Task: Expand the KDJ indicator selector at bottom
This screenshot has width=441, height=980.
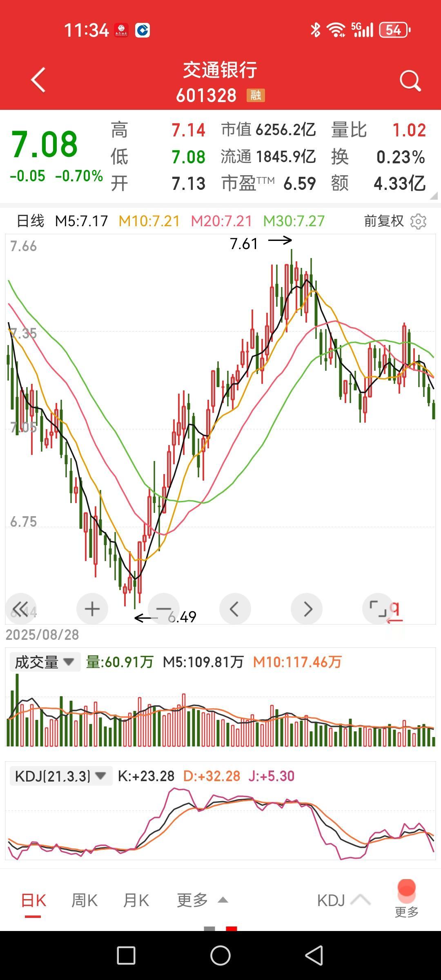Action: [x=344, y=900]
